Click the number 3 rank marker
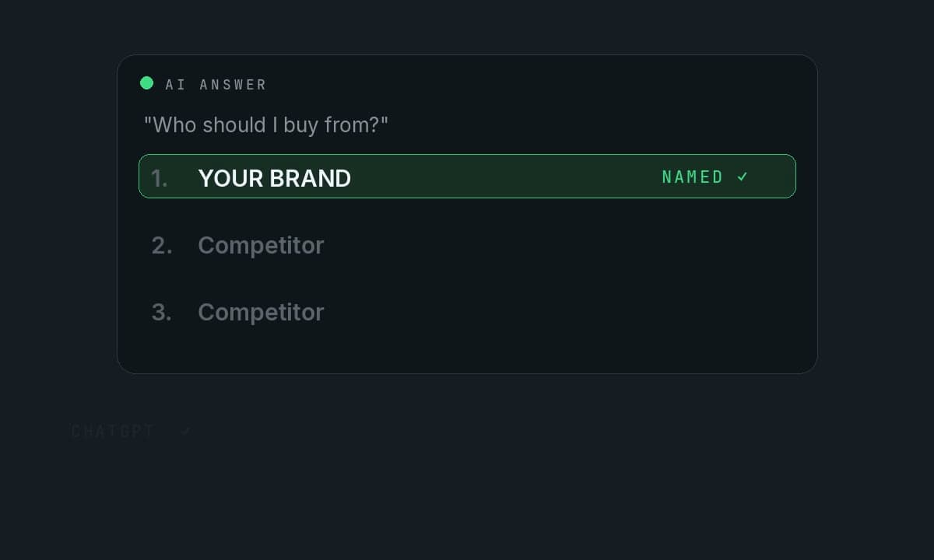The image size is (934, 560). coord(161,312)
